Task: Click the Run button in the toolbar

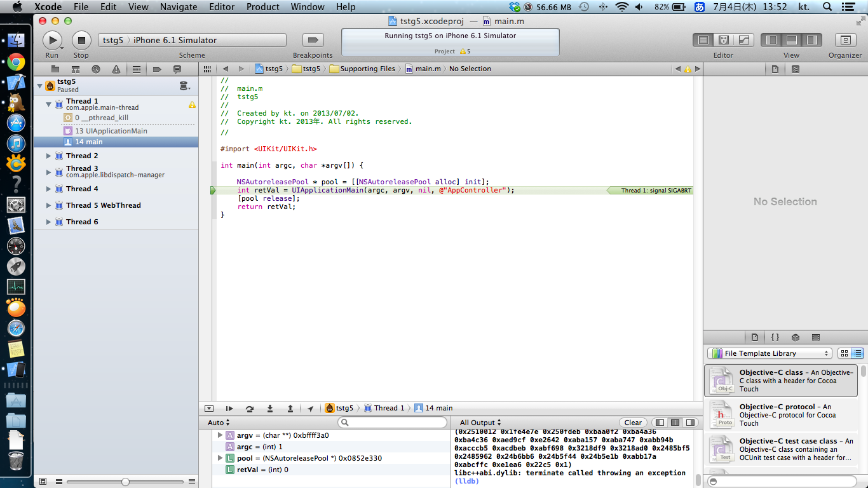Action: (52, 40)
